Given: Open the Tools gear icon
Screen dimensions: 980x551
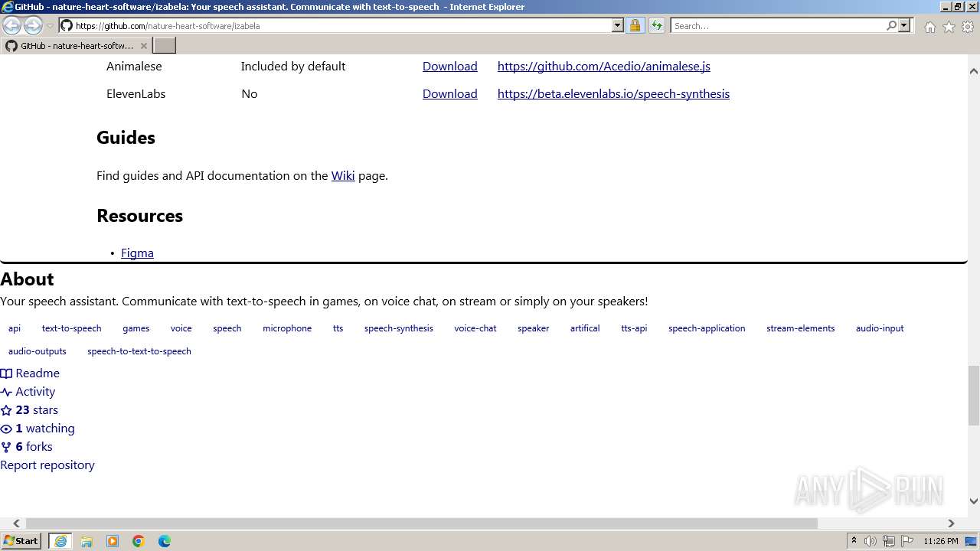Looking at the screenshot, I should (968, 27).
